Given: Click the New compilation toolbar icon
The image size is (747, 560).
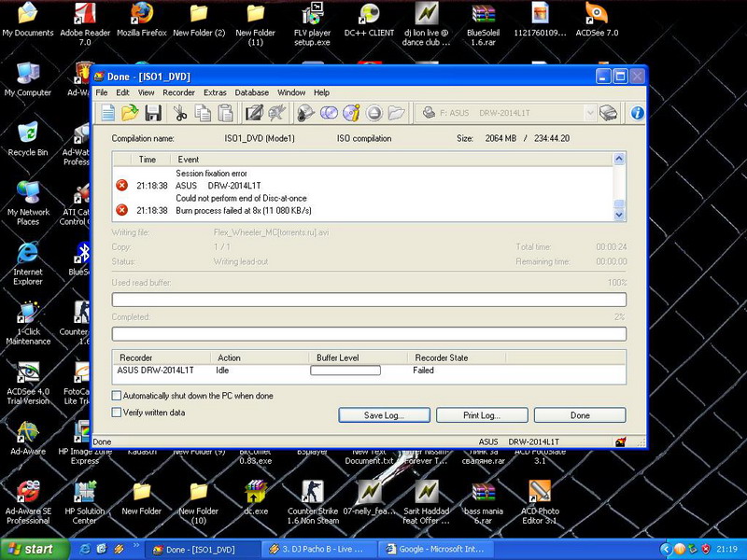Looking at the screenshot, I should (108, 113).
